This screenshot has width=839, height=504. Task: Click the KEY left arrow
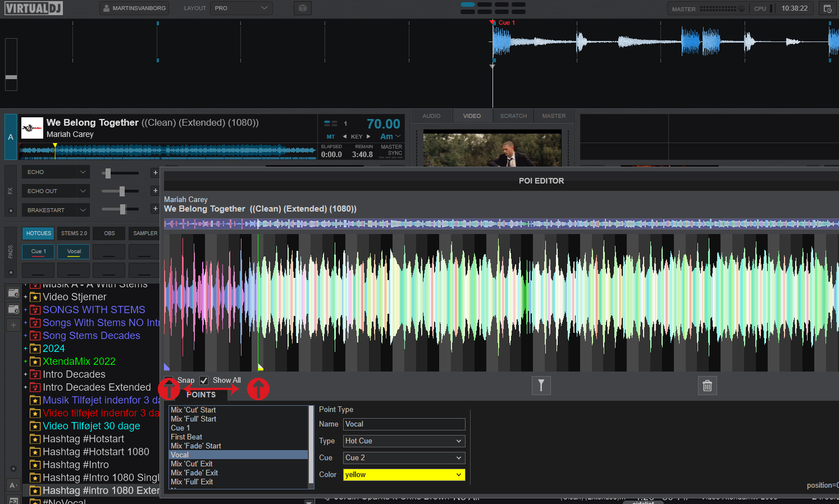345,136
